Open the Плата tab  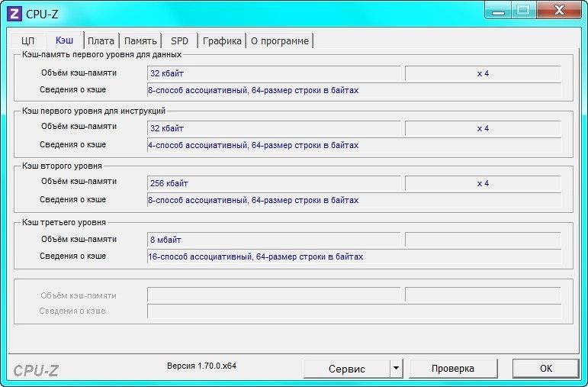pos(101,41)
